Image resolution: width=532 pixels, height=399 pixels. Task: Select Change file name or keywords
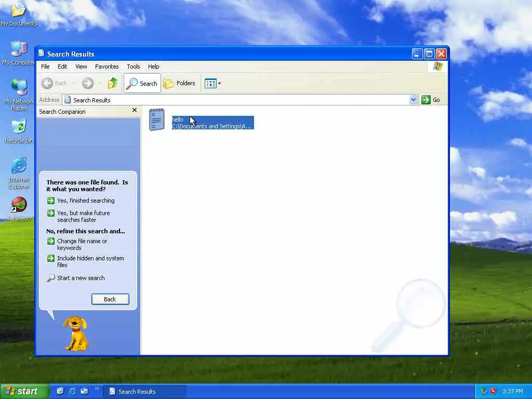[x=77, y=244]
